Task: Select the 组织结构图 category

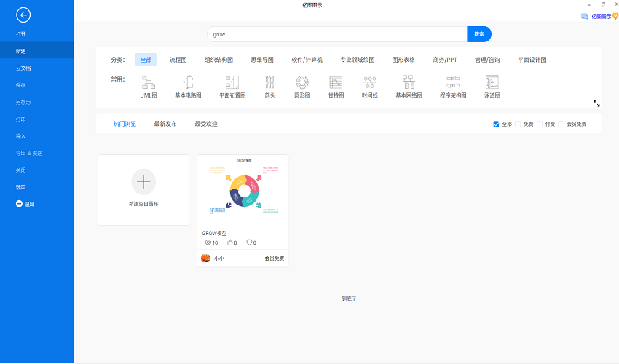Action: [x=218, y=60]
